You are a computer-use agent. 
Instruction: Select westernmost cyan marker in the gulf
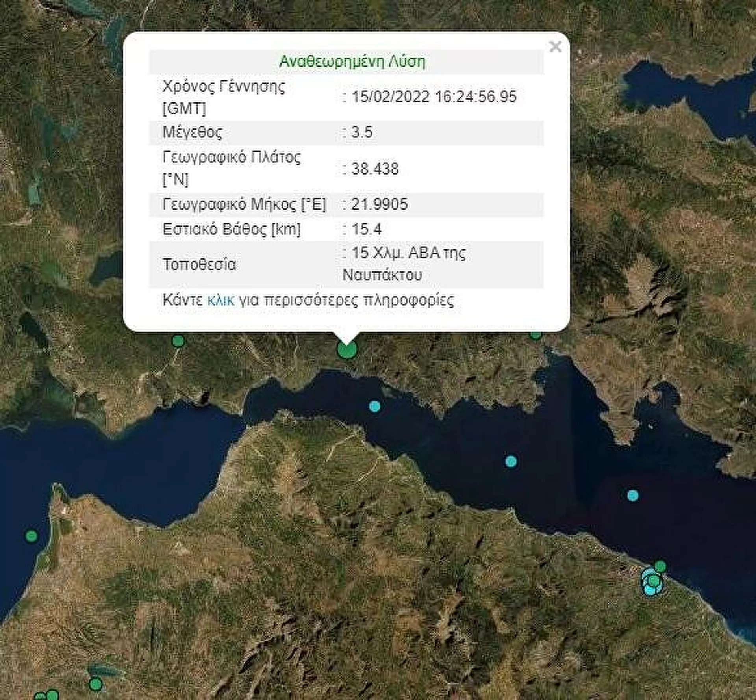[374, 406]
